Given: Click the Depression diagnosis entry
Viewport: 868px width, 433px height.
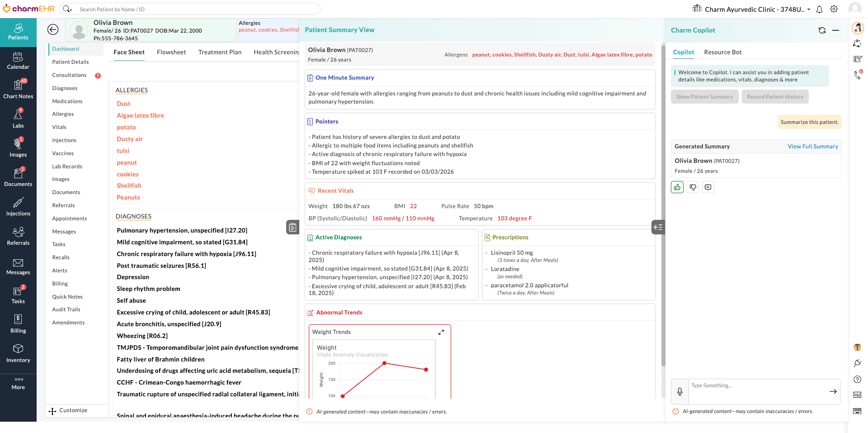Looking at the screenshot, I should coord(133,277).
